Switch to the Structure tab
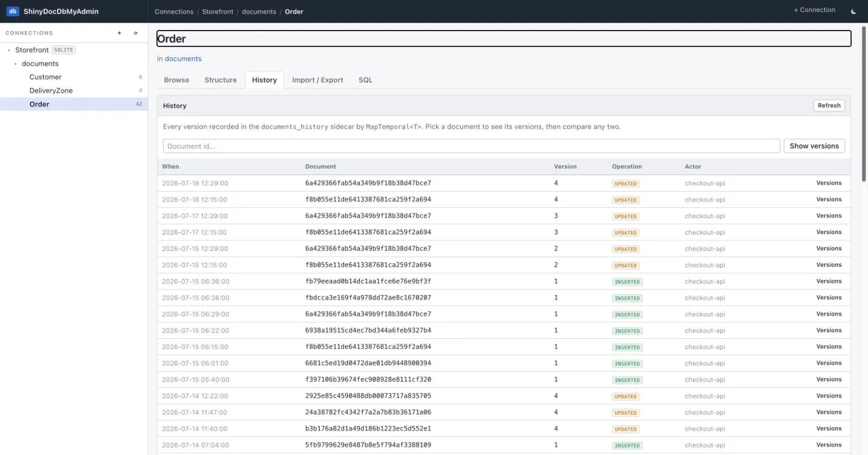Image resolution: width=868 pixels, height=455 pixels. click(x=220, y=80)
